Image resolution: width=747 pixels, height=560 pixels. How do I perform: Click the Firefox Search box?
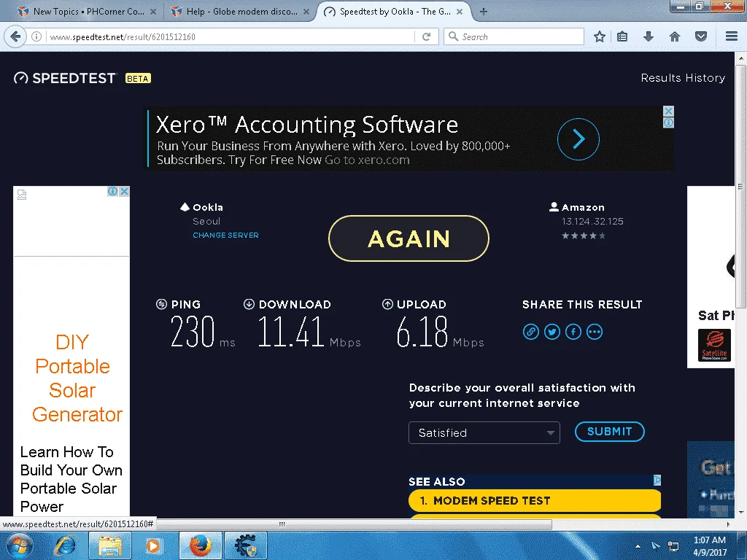click(514, 36)
